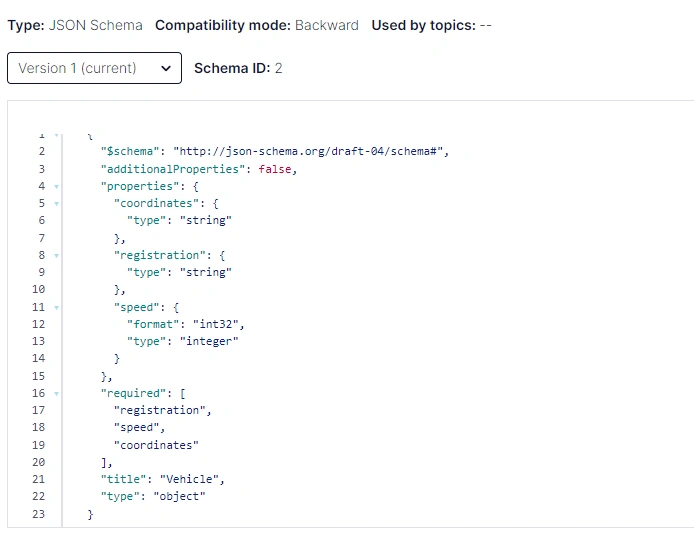Screen dimensions: 694x560
Task: Click "coordinates" entry in required list
Action: pyautogui.click(x=156, y=445)
